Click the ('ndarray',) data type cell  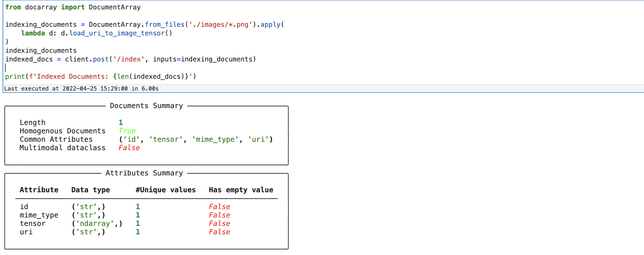[x=97, y=223]
